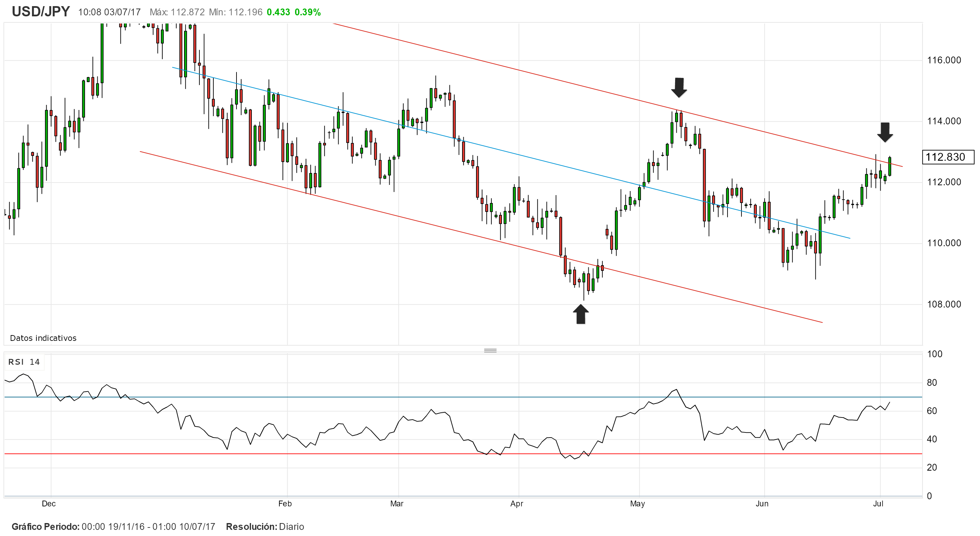Click the 116.000 price axis label
This screenshot has width=980, height=536.
pyautogui.click(x=944, y=60)
